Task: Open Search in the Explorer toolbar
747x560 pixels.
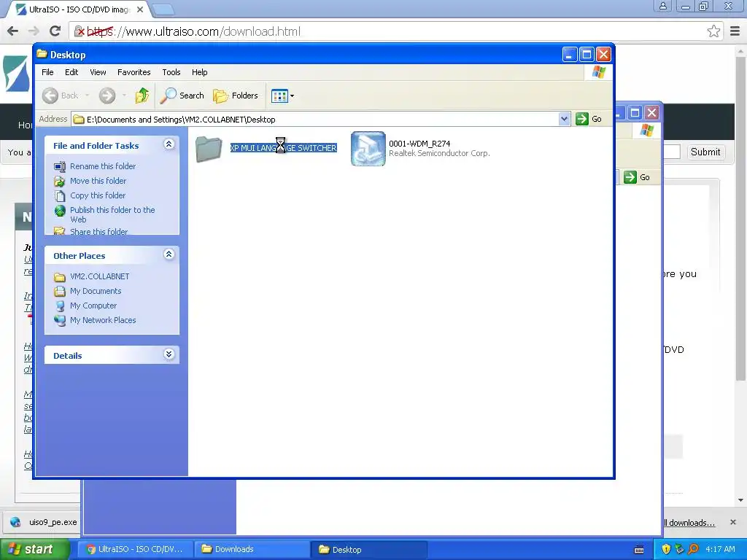Action: click(x=182, y=96)
